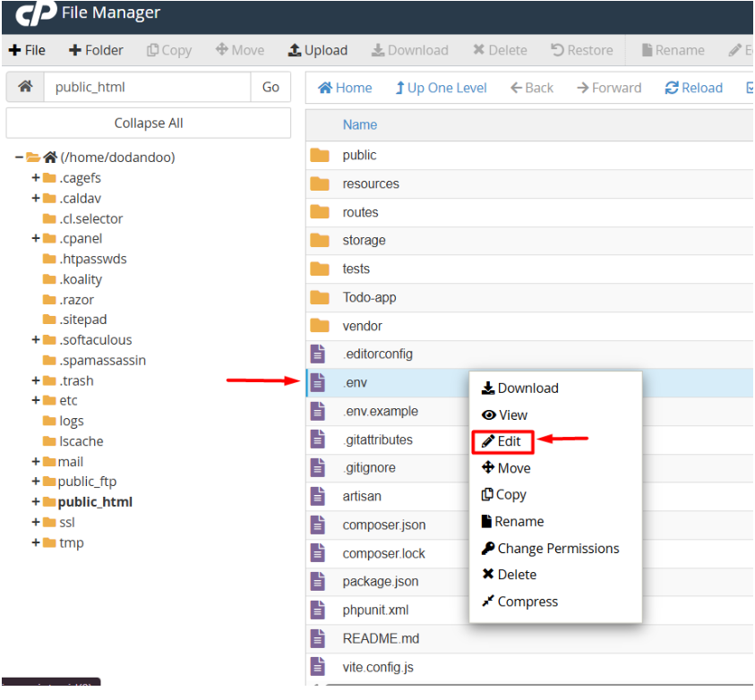Expand the .cagefs tree folder
Screen dimensions: 755x700
pos(36,178)
